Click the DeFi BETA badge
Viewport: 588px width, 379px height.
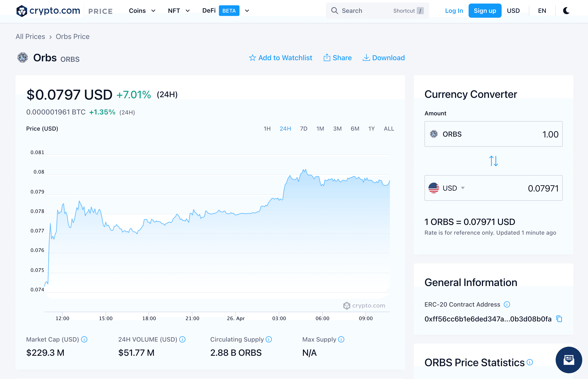click(x=229, y=11)
